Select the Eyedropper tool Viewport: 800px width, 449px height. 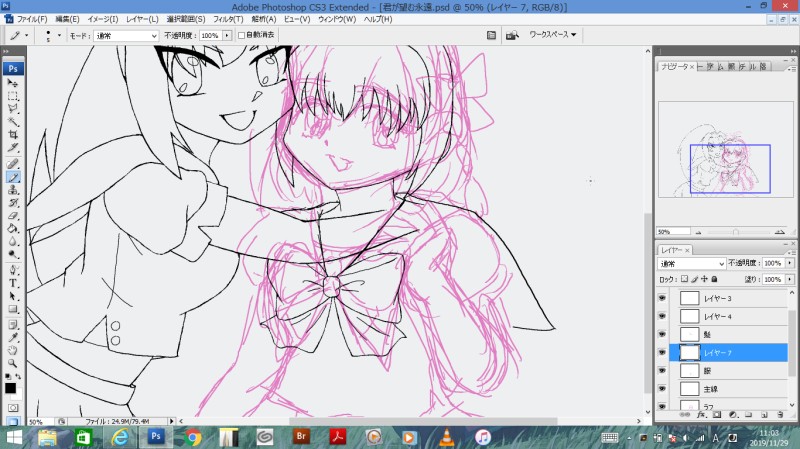pyautogui.click(x=13, y=338)
